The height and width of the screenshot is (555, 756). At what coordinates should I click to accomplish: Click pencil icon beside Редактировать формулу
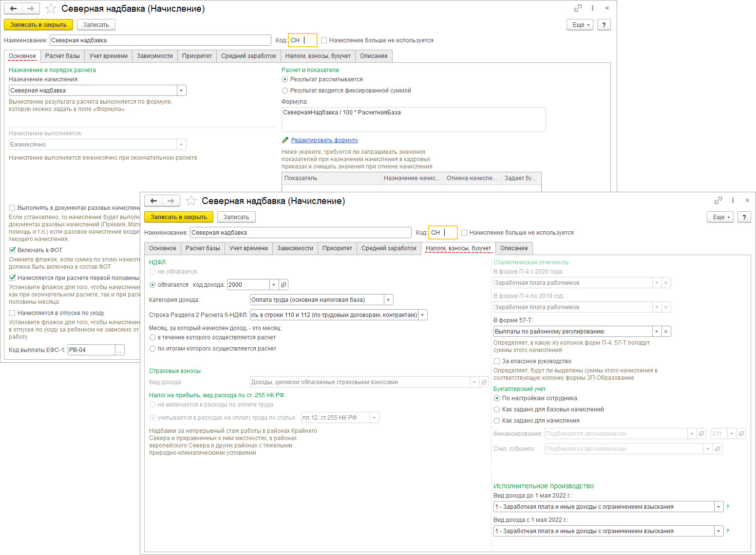coord(285,140)
